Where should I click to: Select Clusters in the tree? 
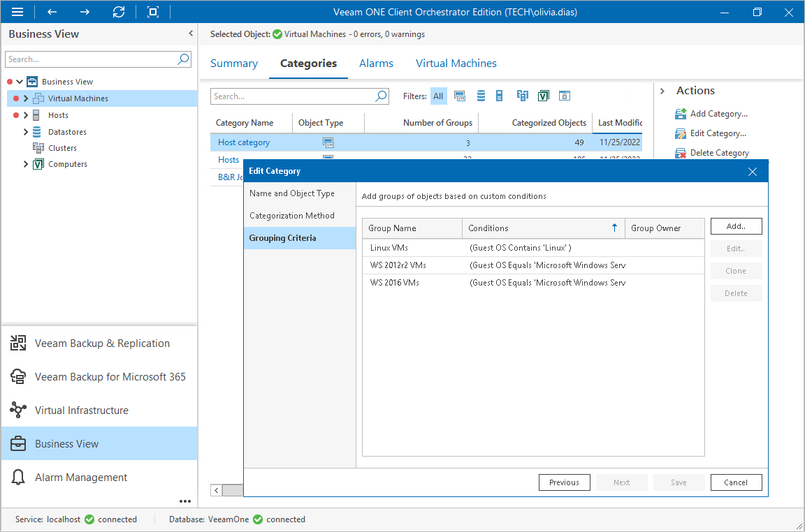[62, 148]
